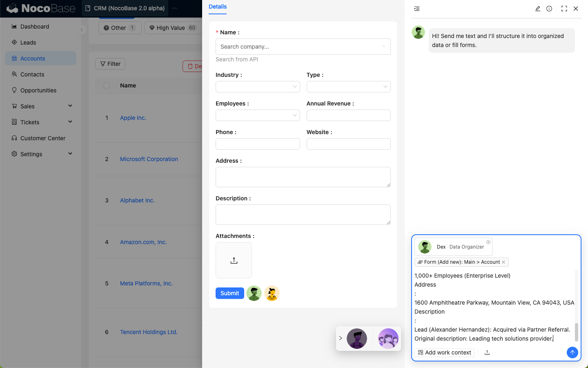The height and width of the screenshot is (368, 588).
Task: Remove the Form Account context tag
Action: point(503,262)
